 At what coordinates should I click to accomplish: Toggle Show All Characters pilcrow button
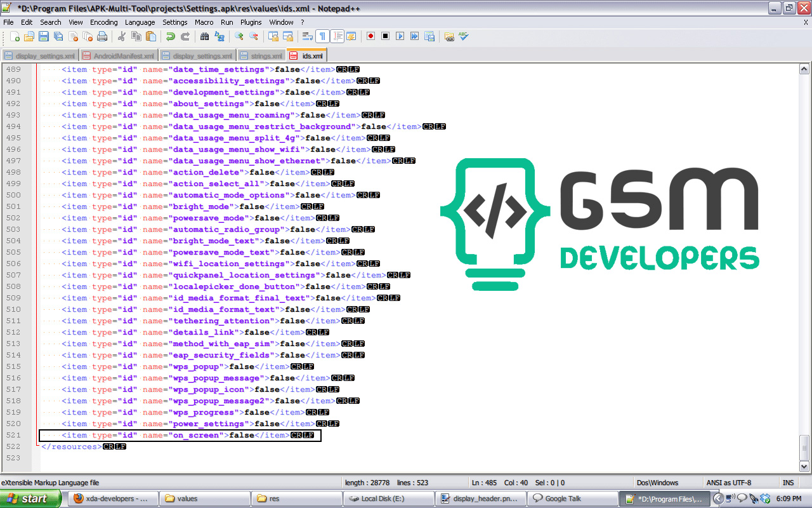(x=322, y=37)
